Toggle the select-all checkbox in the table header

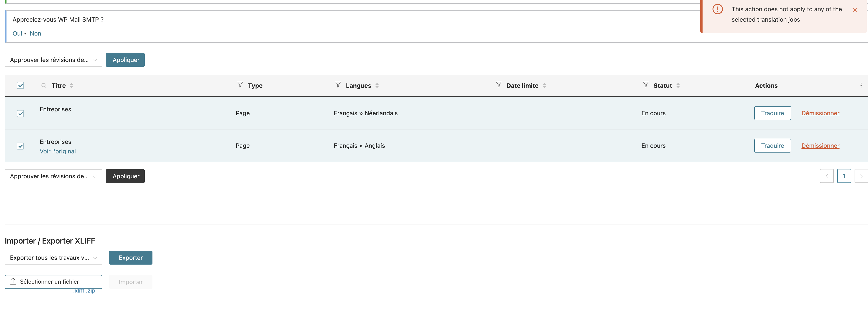[20, 85]
